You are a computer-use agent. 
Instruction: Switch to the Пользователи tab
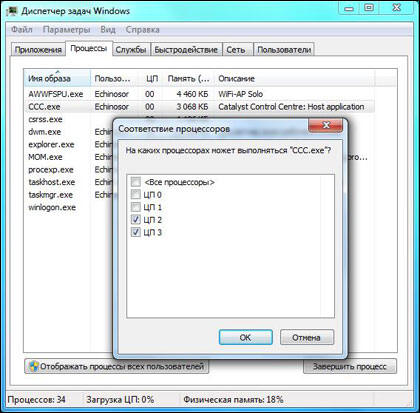click(284, 50)
